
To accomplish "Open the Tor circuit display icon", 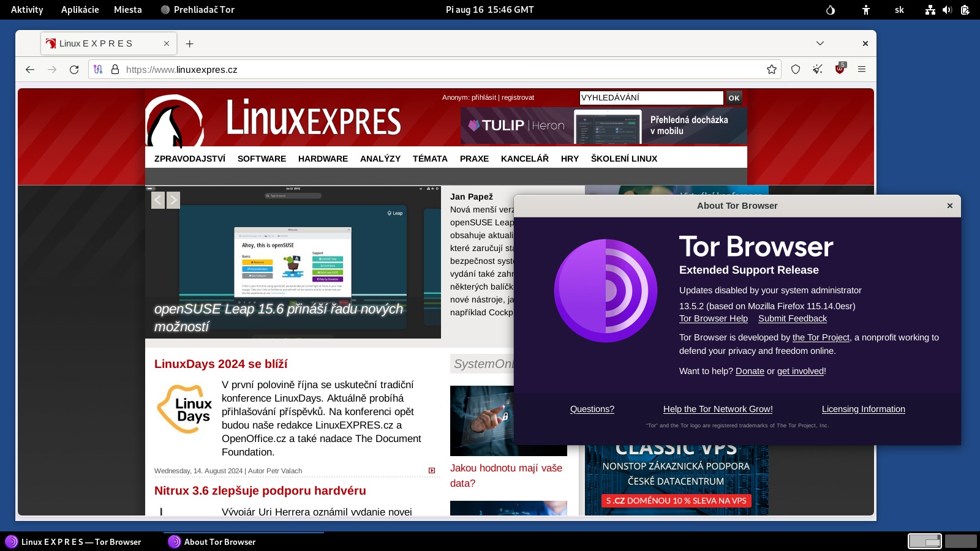I will (98, 70).
